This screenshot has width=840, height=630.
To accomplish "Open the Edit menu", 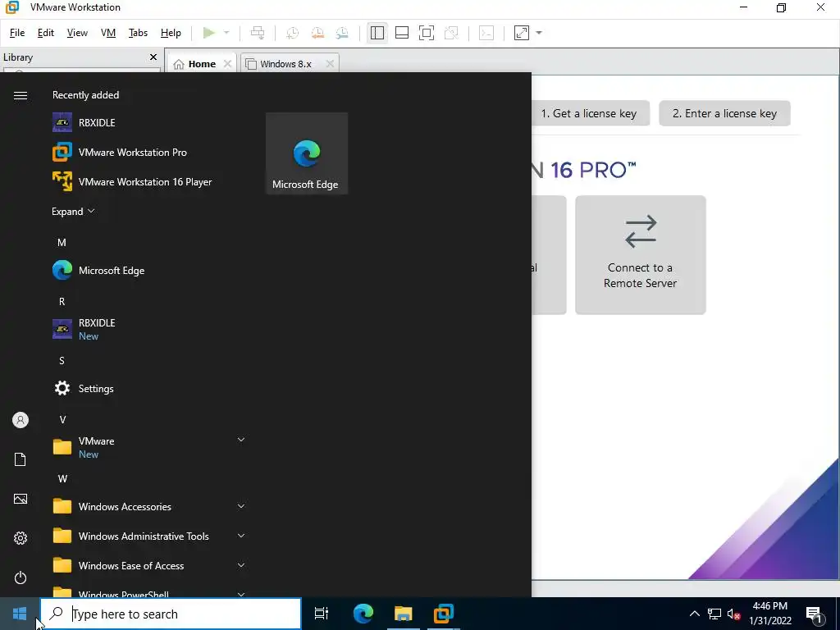I will pos(46,33).
